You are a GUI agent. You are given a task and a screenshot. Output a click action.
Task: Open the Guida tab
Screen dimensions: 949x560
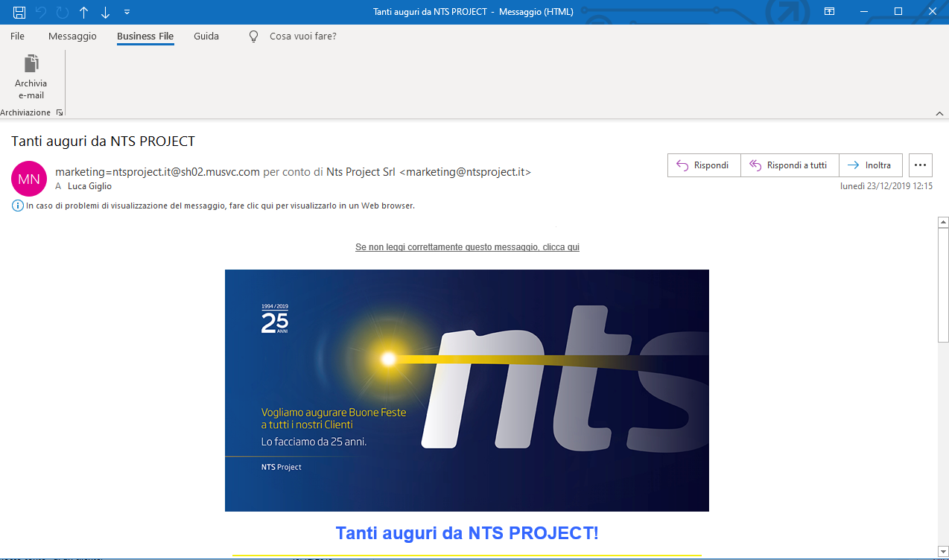pos(206,36)
